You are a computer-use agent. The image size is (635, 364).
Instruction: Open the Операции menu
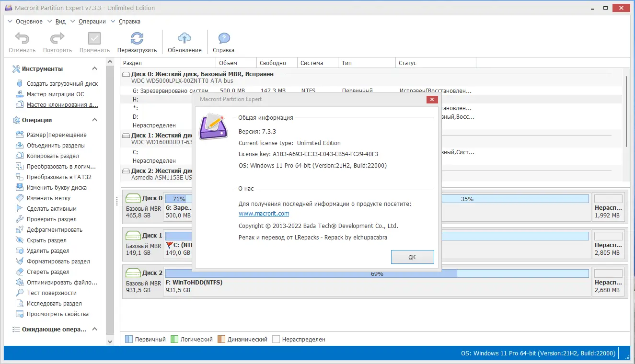tap(92, 21)
